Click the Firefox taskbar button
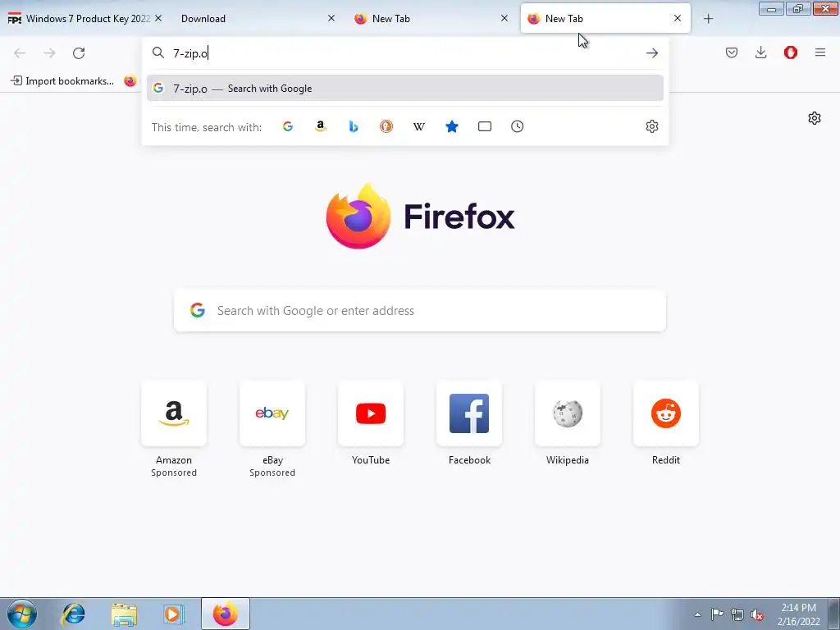 (225, 614)
